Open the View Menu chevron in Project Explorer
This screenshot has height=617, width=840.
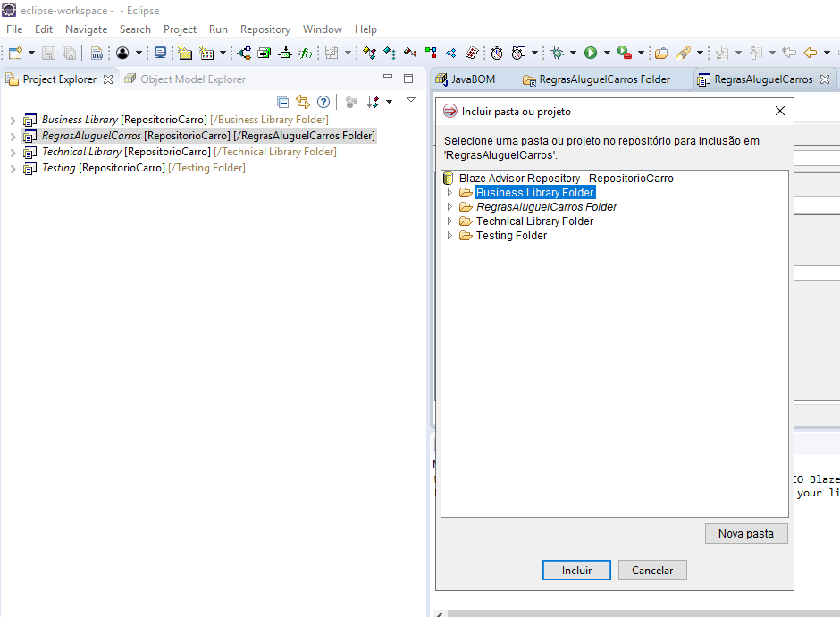point(411,101)
